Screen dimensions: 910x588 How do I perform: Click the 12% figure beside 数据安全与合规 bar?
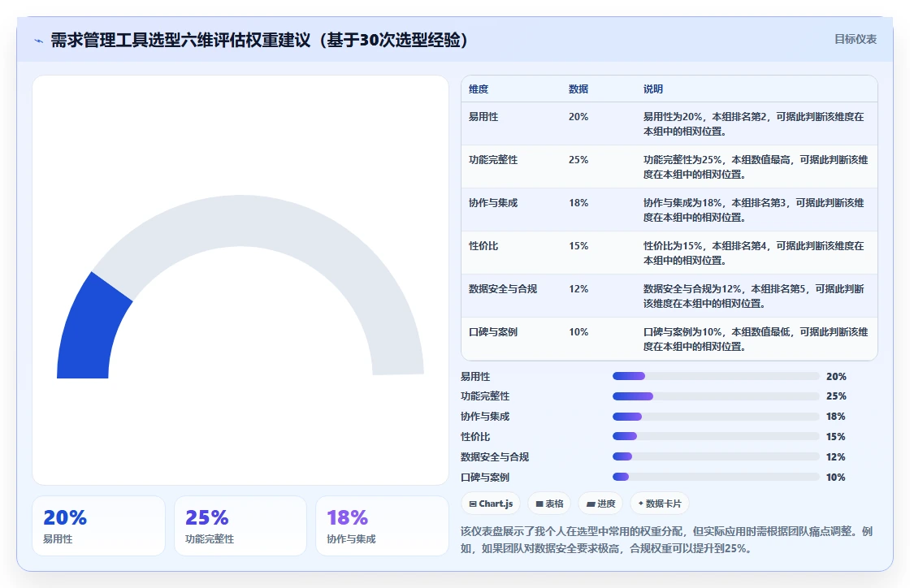pyautogui.click(x=836, y=457)
